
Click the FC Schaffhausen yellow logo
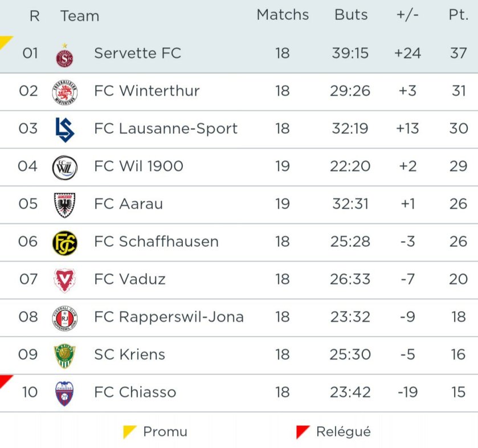tap(64, 242)
